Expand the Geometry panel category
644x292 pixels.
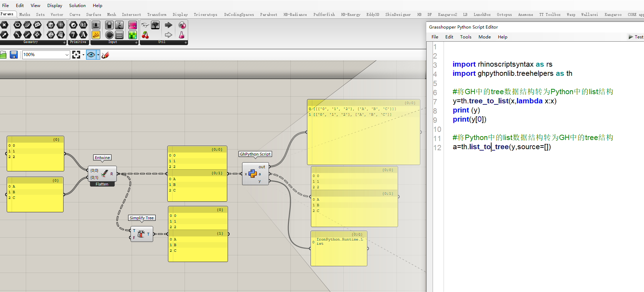click(x=65, y=42)
